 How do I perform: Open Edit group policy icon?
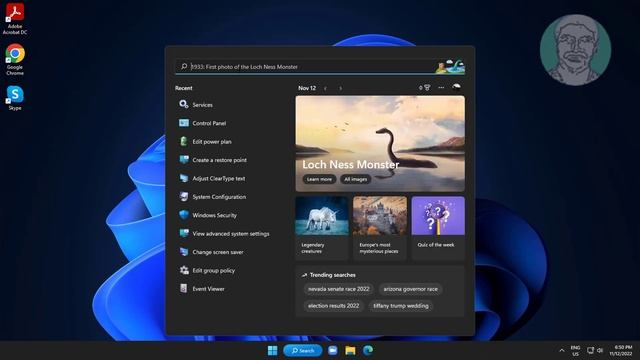184,270
